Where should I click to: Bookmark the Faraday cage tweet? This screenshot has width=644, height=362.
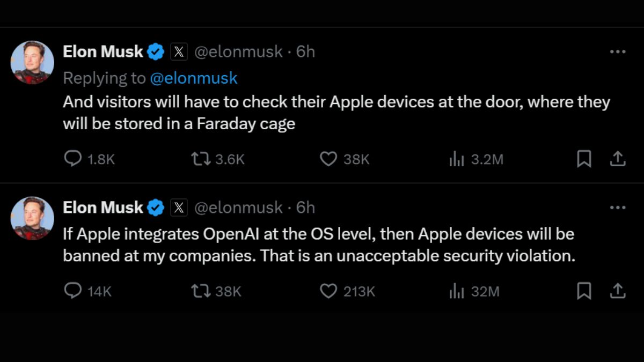584,159
